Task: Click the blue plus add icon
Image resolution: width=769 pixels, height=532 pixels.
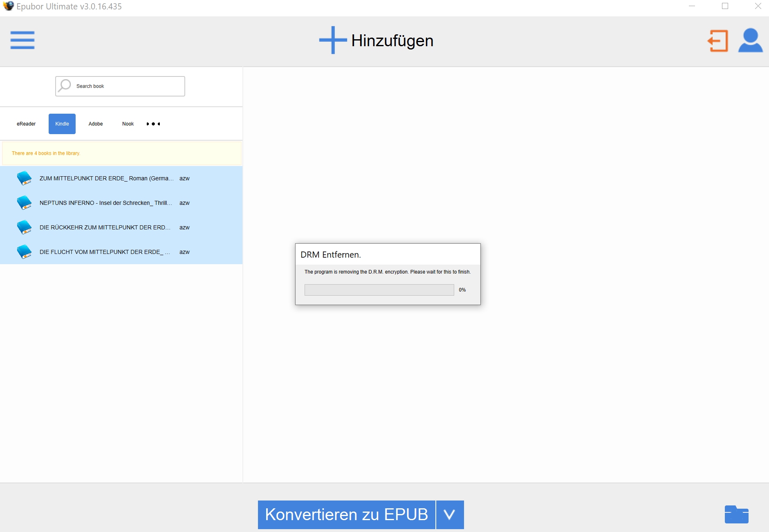Action: pyautogui.click(x=333, y=40)
